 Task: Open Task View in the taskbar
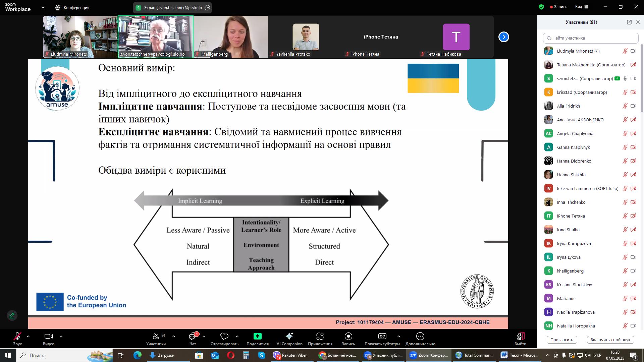[x=121, y=355]
